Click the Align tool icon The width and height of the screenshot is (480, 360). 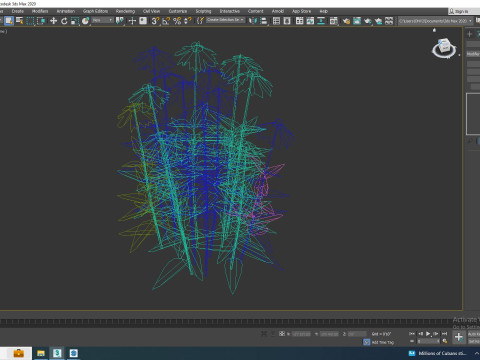tap(263, 21)
